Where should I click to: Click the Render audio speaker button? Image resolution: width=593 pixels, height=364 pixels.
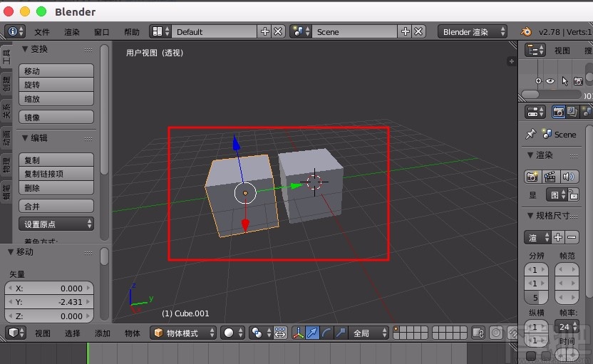click(568, 177)
